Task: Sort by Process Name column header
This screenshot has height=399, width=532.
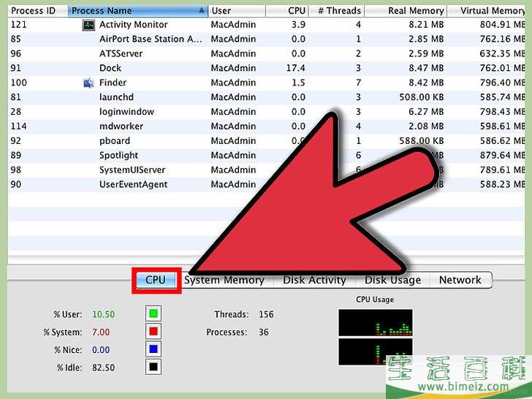Action: click(x=138, y=10)
